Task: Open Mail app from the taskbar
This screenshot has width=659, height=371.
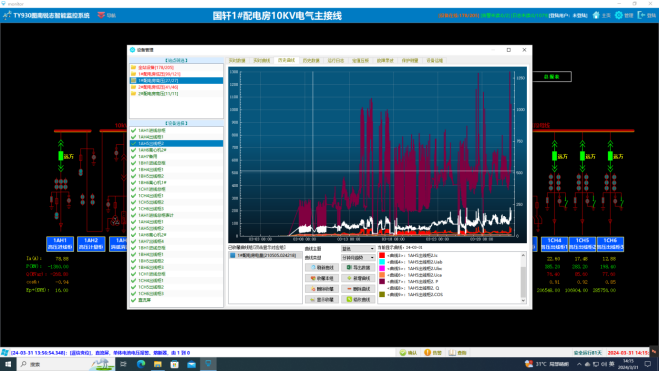Action: point(191,364)
